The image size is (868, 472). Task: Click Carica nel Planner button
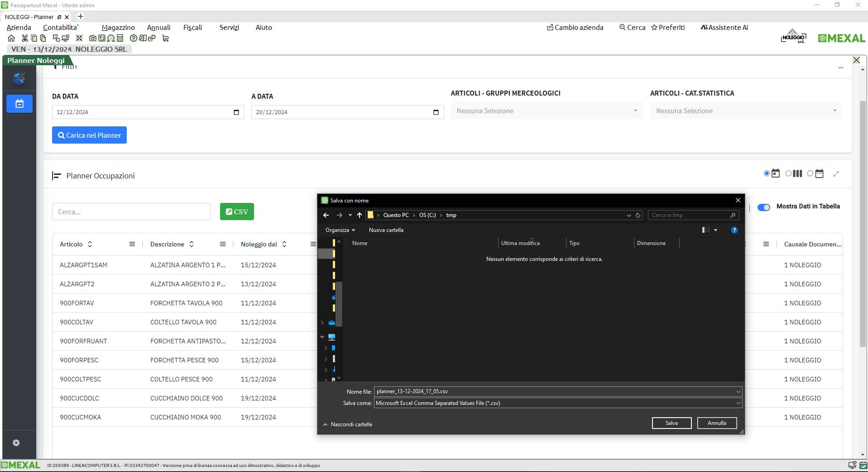[89, 135]
